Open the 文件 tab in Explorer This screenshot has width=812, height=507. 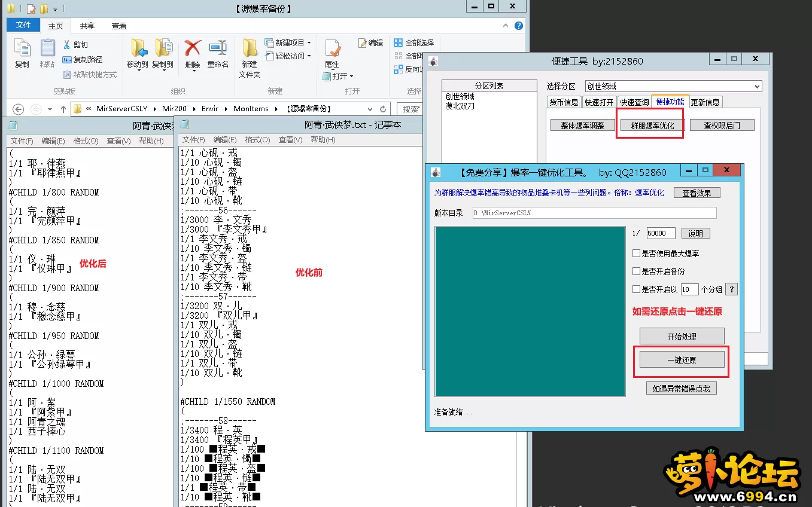pyautogui.click(x=23, y=25)
